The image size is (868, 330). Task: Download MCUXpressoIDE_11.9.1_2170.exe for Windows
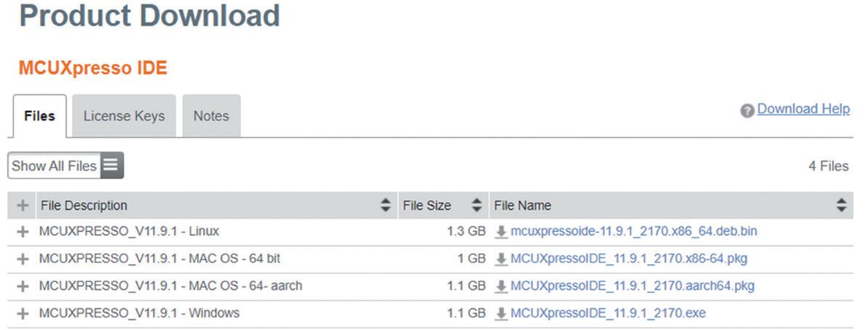pos(608,313)
